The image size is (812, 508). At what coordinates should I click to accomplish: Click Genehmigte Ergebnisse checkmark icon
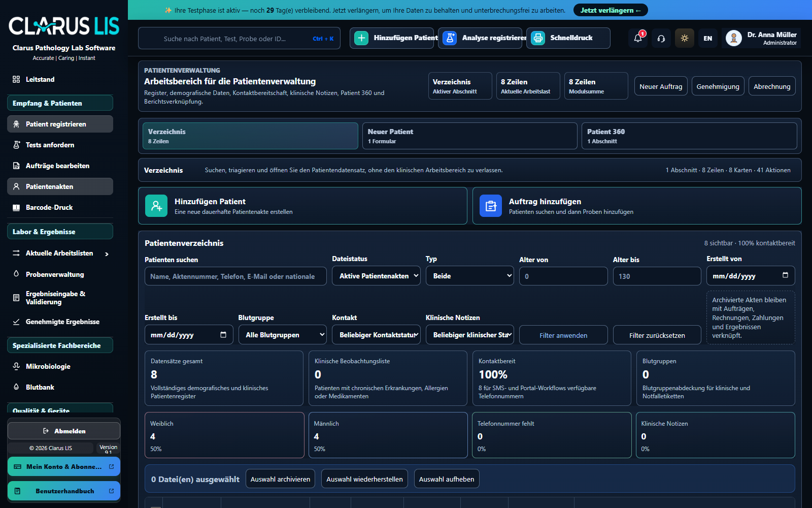[x=16, y=322]
